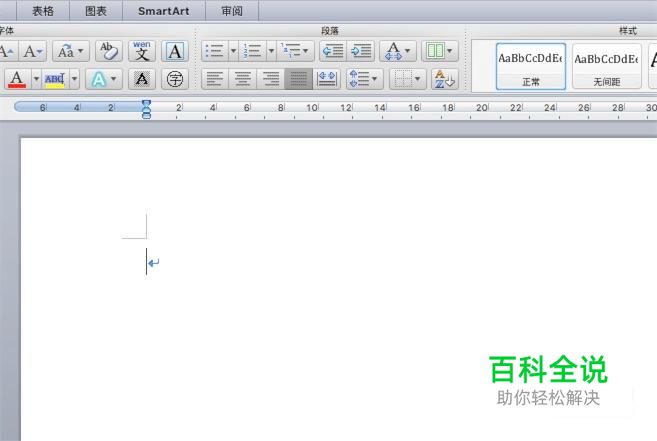The image size is (657, 441).
Task: Open the multilevel list dropdown
Action: (295, 51)
